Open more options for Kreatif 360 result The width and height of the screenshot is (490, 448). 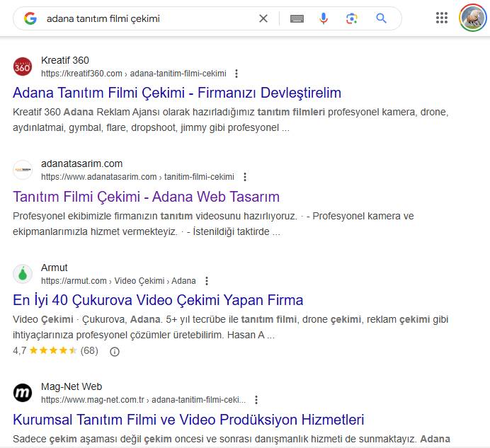[x=237, y=74]
